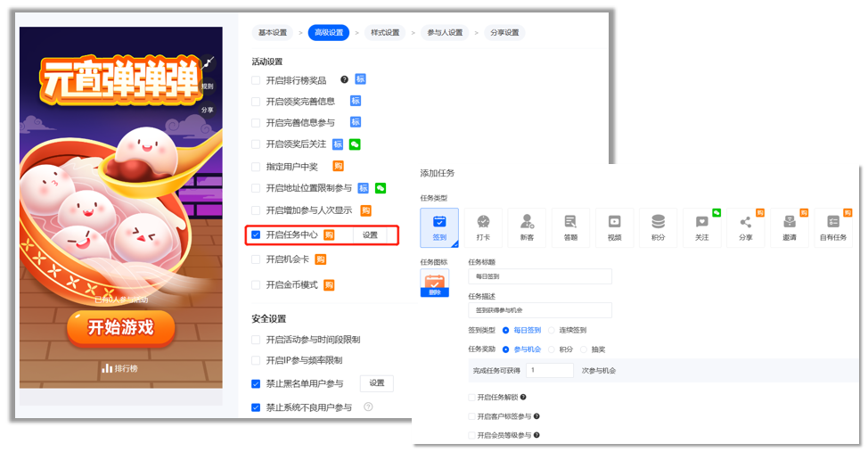The height and width of the screenshot is (452, 868).
Task: Enable 开启领奖完善信息 checkbox
Action: click(x=256, y=102)
